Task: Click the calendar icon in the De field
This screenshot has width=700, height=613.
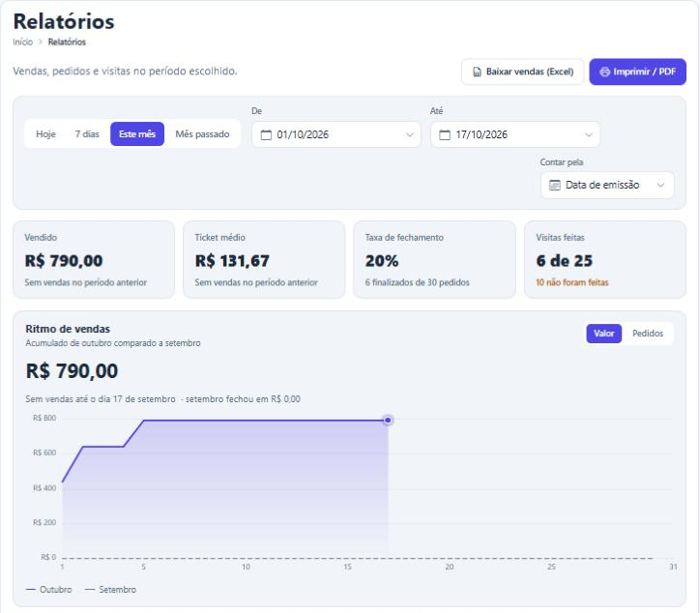Action: pyautogui.click(x=266, y=134)
